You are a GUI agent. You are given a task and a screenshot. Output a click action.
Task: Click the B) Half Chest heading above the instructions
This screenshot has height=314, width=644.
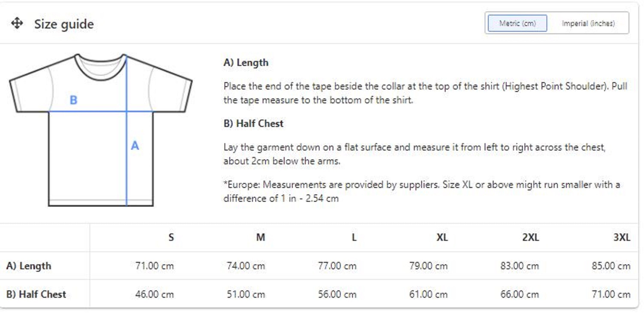pos(253,123)
